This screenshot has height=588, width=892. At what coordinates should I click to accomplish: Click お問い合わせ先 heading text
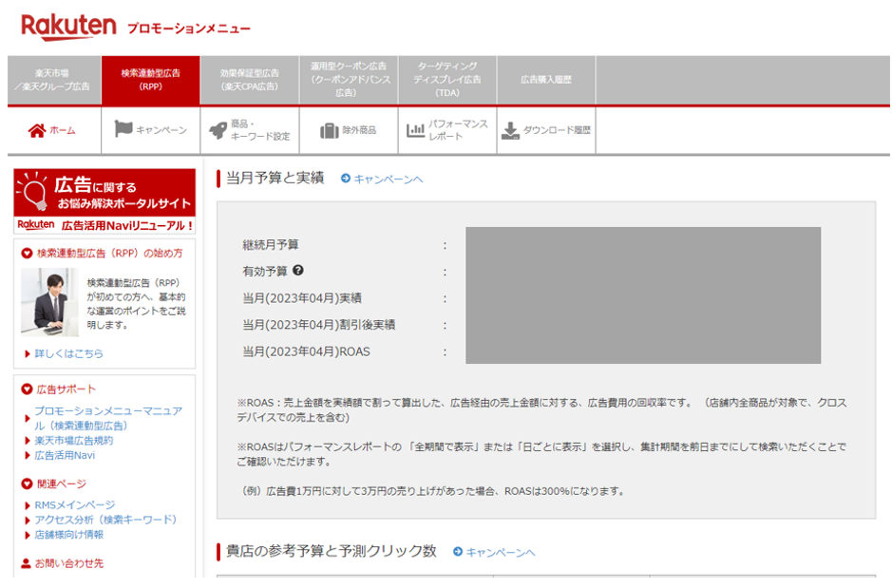69,563
